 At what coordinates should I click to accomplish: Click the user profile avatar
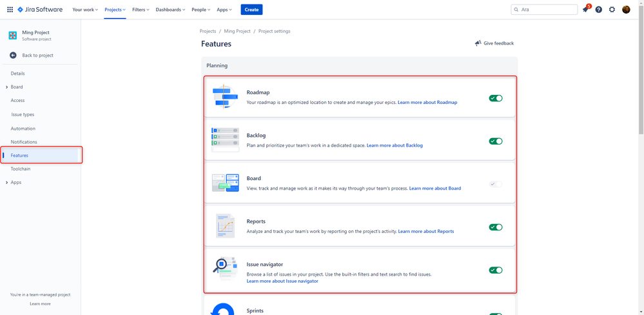point(626,10)
